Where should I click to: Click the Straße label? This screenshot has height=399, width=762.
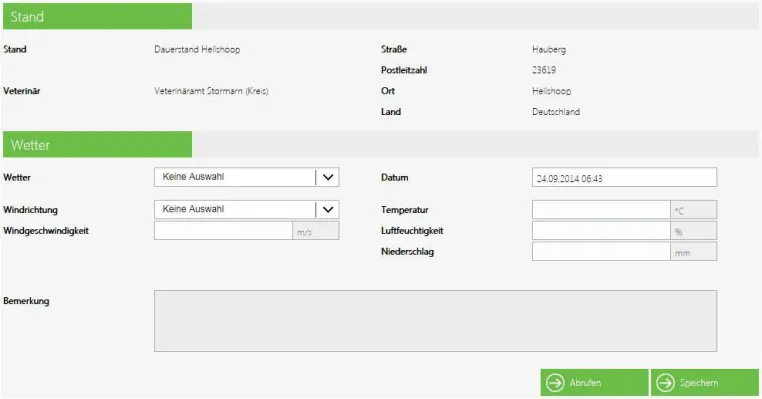click(x=394, y=50)
